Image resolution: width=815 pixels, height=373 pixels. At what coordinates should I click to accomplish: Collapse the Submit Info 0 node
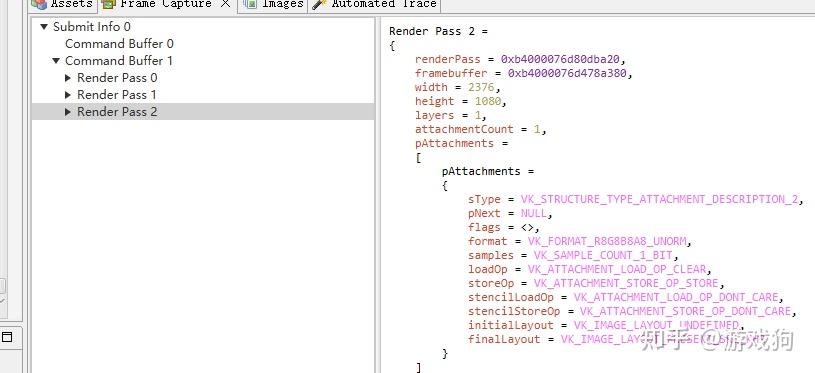(44, 26)
